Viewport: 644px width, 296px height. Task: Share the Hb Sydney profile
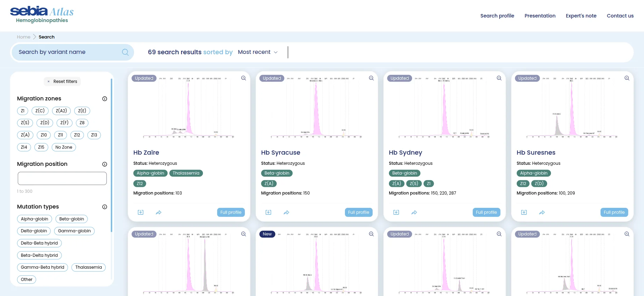414,212
